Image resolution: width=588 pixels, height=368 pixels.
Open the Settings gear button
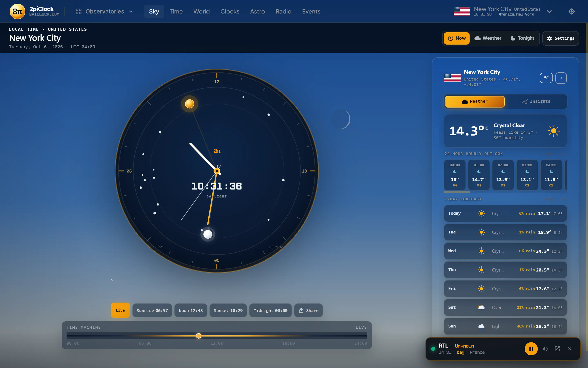click(560, 38)
